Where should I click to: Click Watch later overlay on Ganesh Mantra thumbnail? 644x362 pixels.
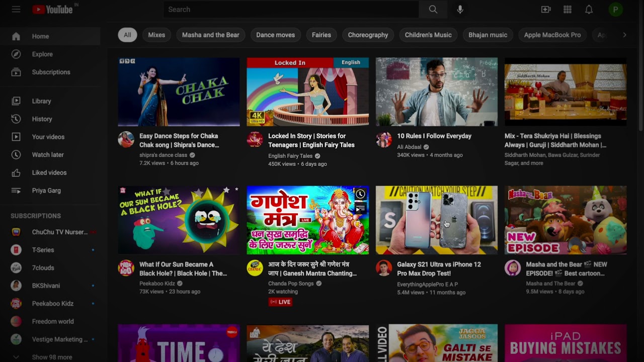coord(360,194)
